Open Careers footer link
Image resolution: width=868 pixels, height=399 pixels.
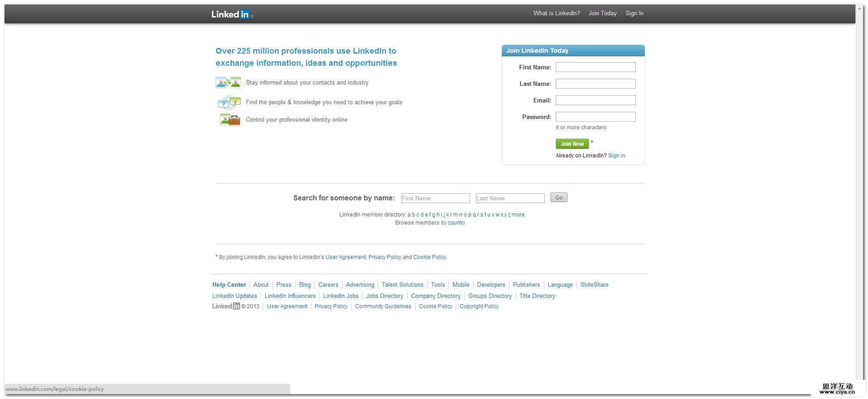(x=328, y=285)
